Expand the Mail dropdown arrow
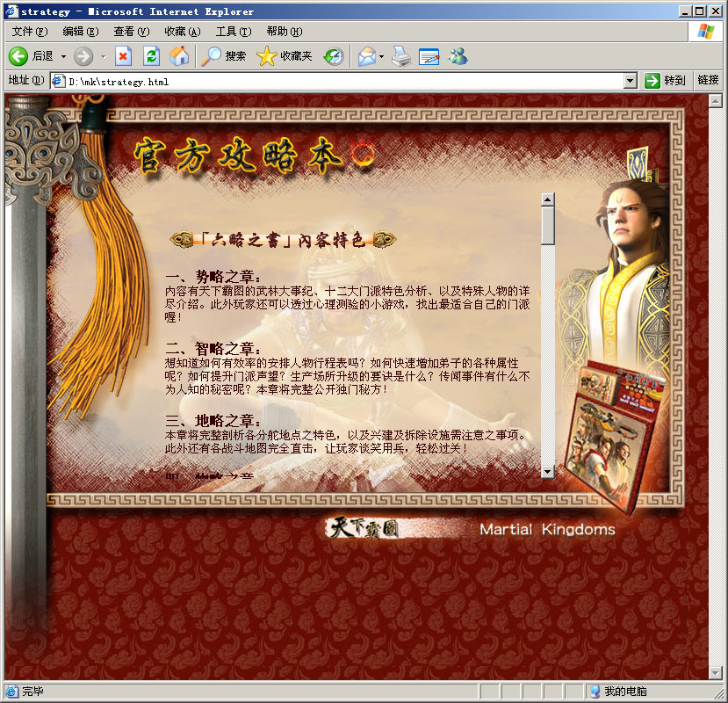Viewport: 728px width, 703px height. point(382,56)
